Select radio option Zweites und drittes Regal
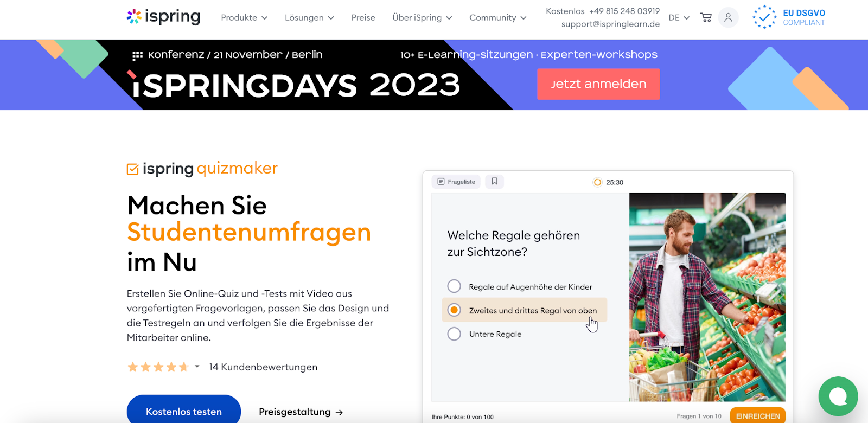This screenshot has height=423, width=868. point(454,310)
